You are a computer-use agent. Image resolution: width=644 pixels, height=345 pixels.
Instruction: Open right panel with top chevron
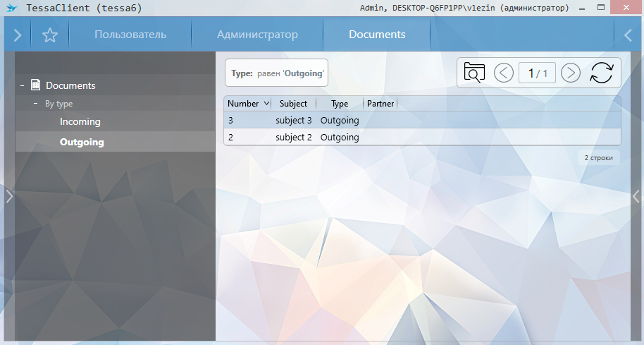click(x=628, y=35)
